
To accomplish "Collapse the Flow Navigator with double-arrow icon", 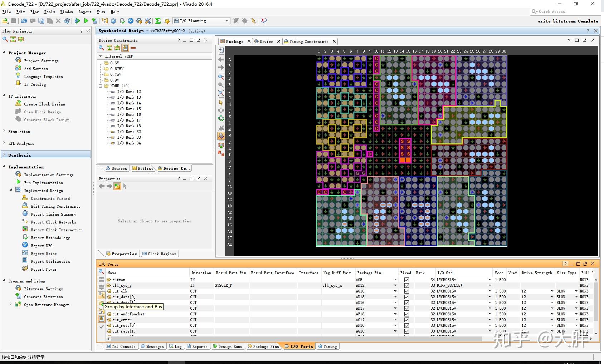I will click(88, 31).
